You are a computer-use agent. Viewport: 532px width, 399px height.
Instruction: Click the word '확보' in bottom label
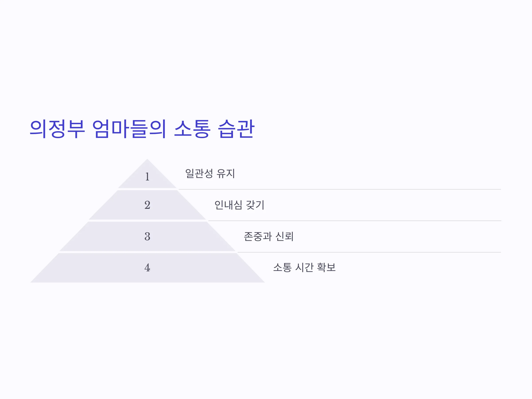pos(326,268)
